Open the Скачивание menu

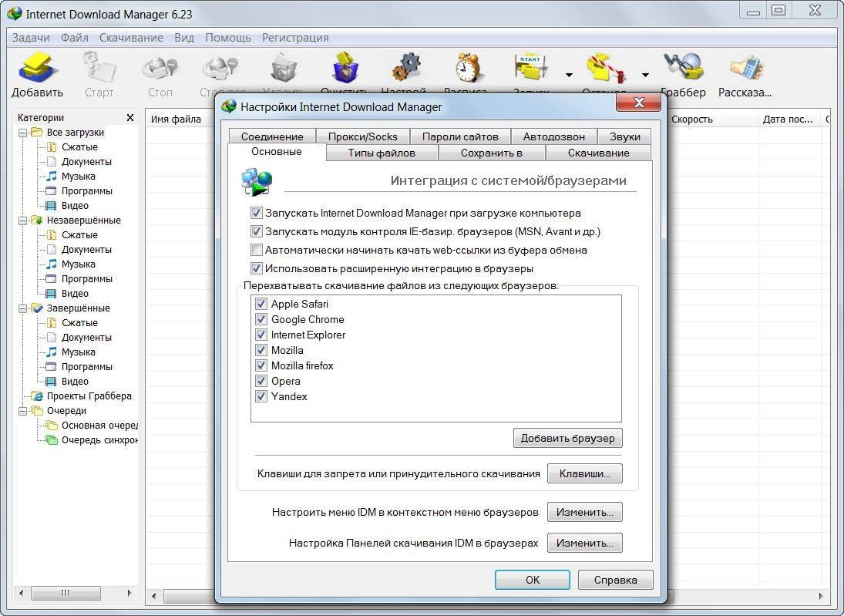point(131,38)
